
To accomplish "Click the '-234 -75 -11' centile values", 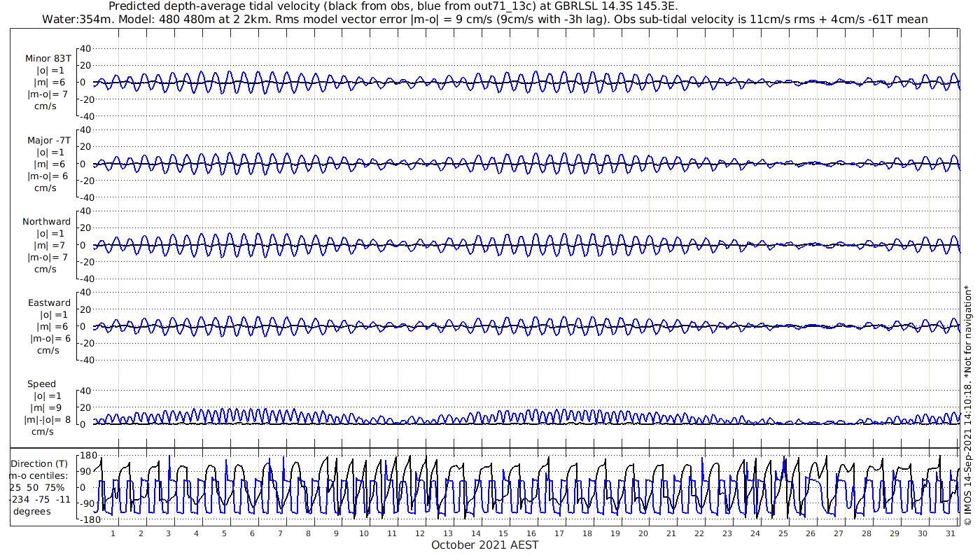I will [39, 499].
